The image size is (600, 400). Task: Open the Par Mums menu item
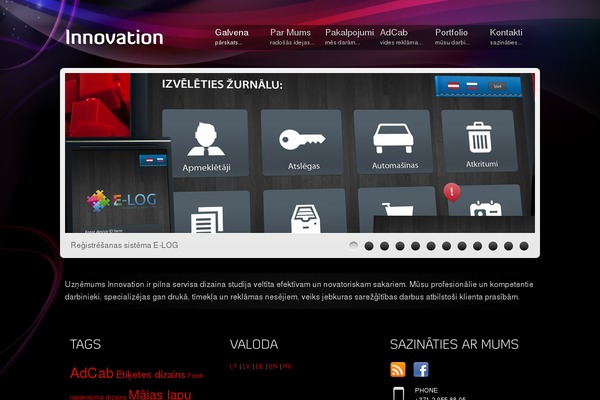(x=292, y=37)
